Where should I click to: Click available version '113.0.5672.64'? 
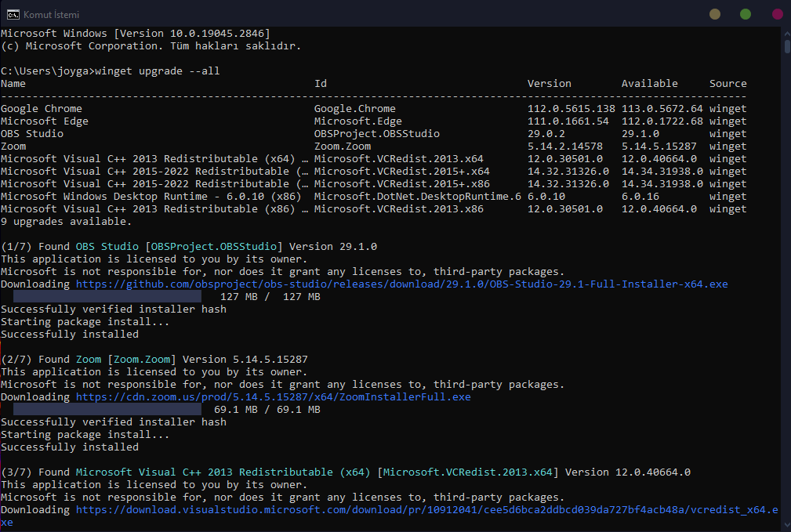click(662, 108)
